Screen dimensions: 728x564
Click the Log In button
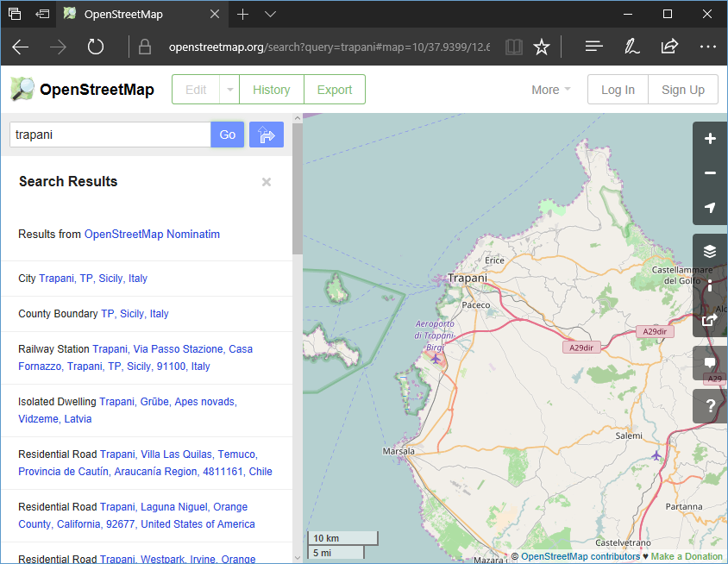tap(618, 90)
